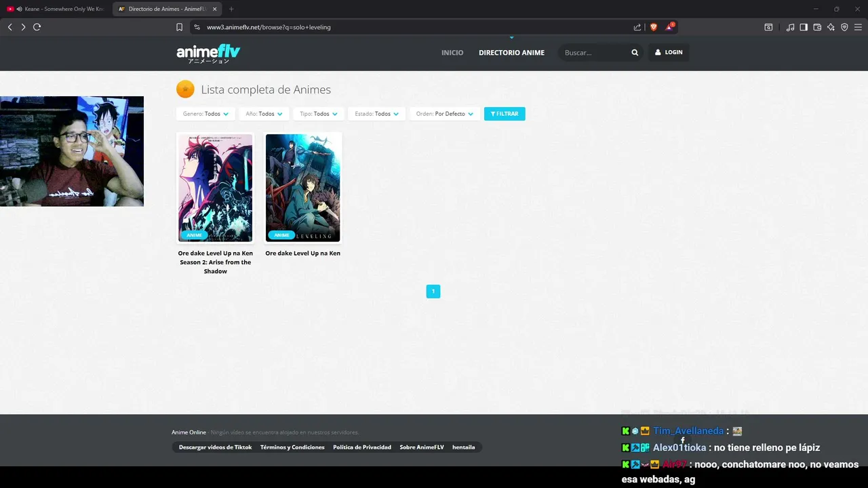Click the orange star icon beside the list title
The height and width of the screenshot is (488, 868).
[x=185, y=89]
